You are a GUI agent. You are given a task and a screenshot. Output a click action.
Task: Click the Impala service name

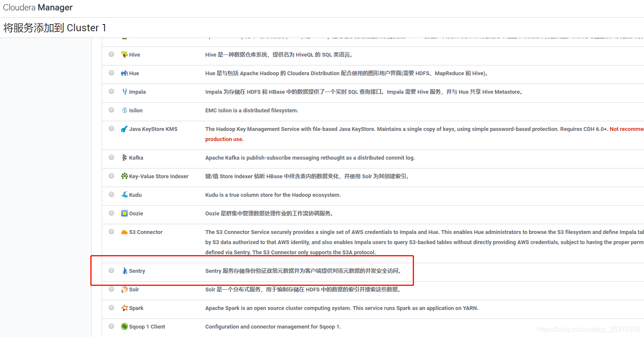[x=138, y=92]
